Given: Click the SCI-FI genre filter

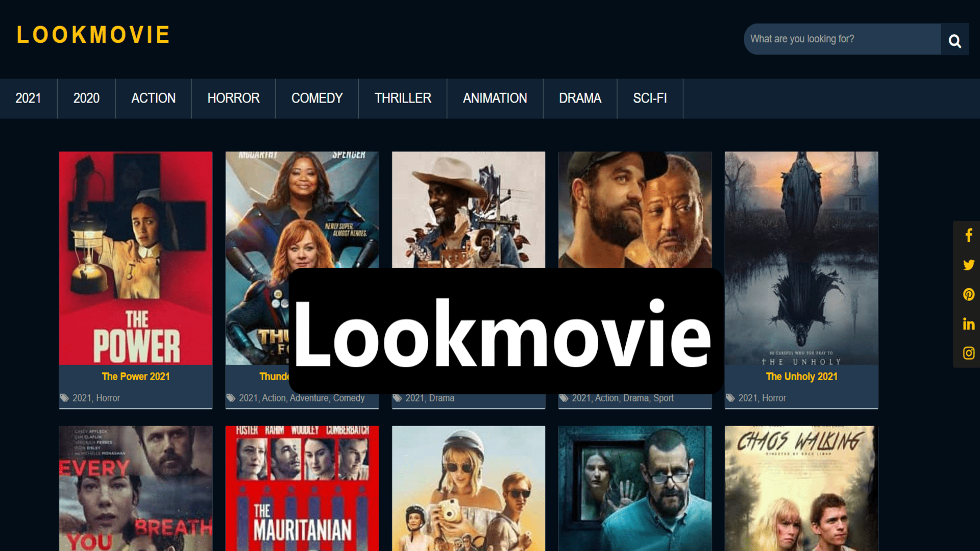Looking at the screenshot, I should [650, 98].
